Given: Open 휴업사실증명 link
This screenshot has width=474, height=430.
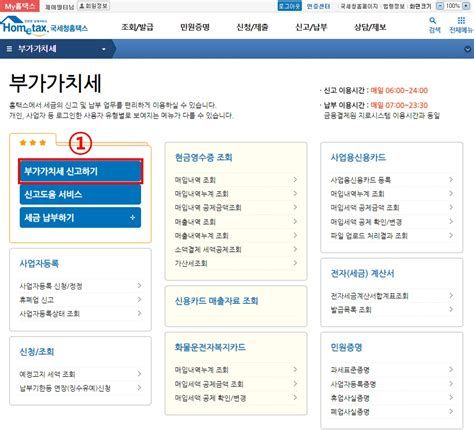Looking at the screenshot, I should [350, 398].
